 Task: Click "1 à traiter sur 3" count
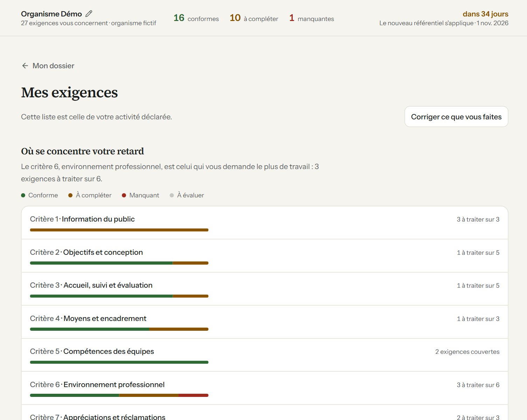tap(478, 319)
